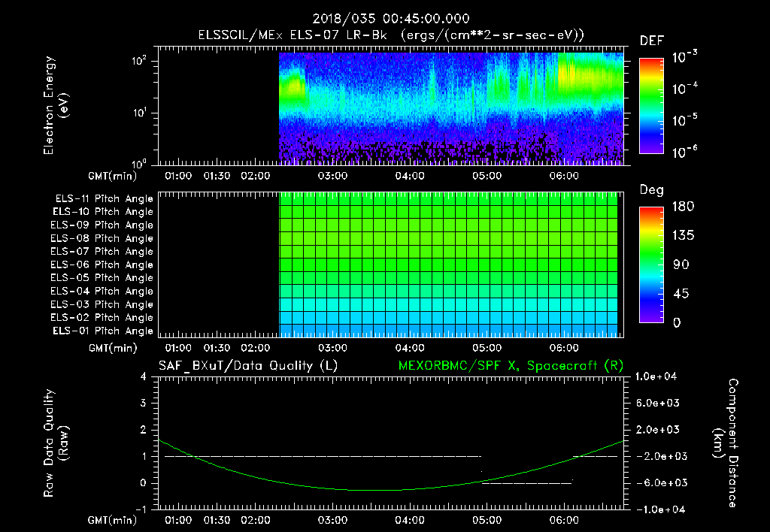Select the DEF colorbar label

(x=652, y=41)
